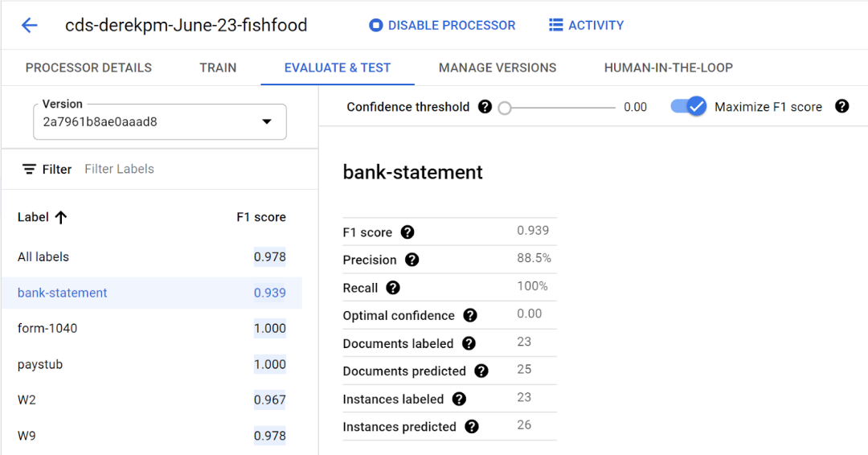Open help icon next to Optimal confidence
Screen dimensions: 868x455
(470, 315)
